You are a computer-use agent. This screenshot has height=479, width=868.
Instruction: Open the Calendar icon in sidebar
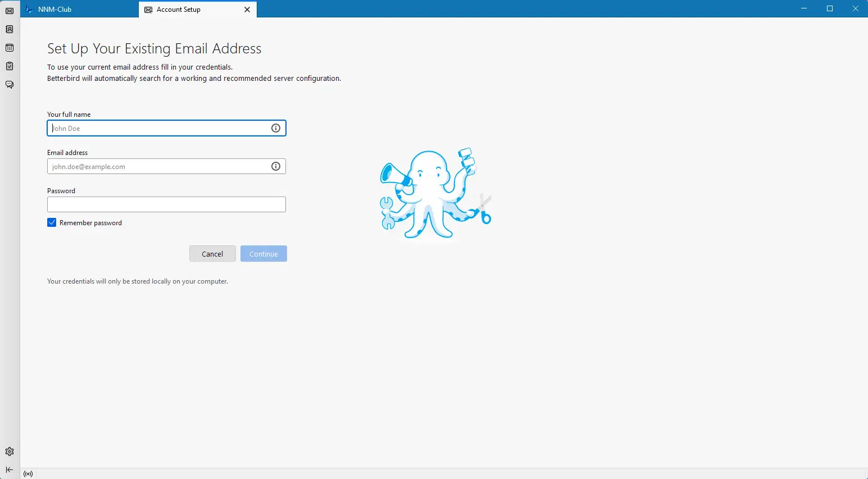click(10, 48)
